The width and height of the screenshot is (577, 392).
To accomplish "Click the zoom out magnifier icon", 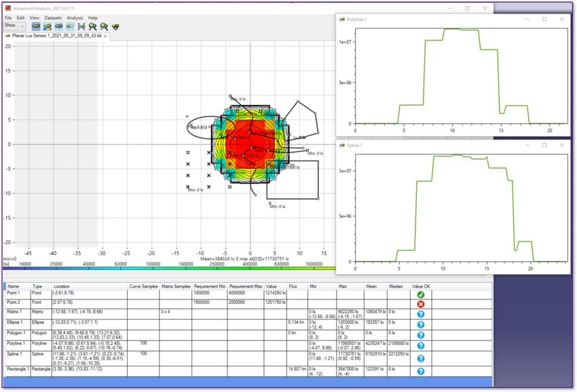I will [x=103, y=26].
